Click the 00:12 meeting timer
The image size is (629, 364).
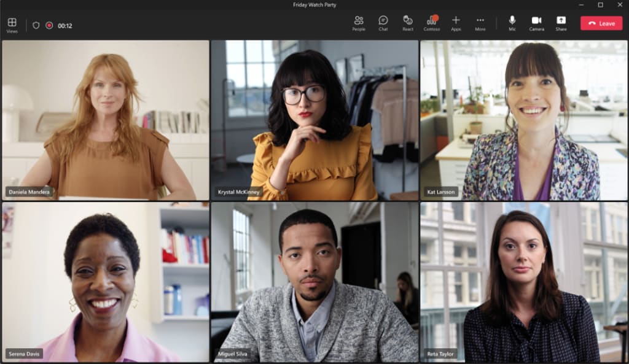click(x=65, y=26)
